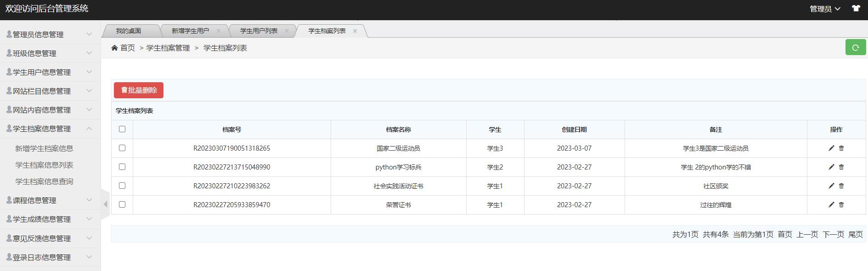Expand the 网站内容信息管理 menu chevron
The width and height of the screenshot is (868, 271).
[89, 109]
